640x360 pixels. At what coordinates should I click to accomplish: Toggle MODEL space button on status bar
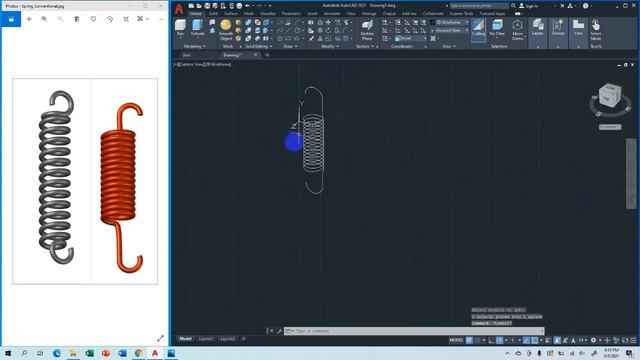(x=456, y=340)
